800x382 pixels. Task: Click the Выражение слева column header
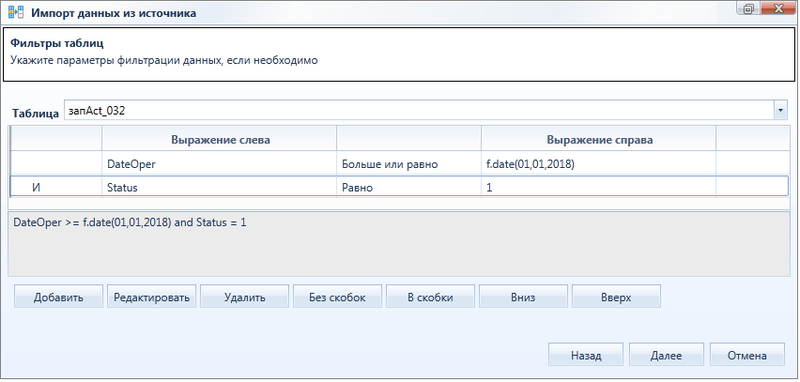coord(219,140)
